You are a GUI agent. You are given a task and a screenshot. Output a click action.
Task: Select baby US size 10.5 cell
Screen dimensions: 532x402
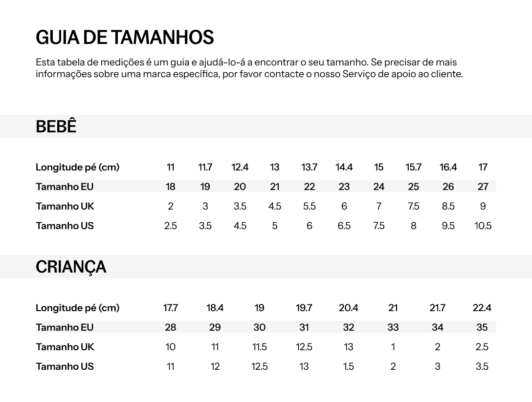[x=483, y=226]
